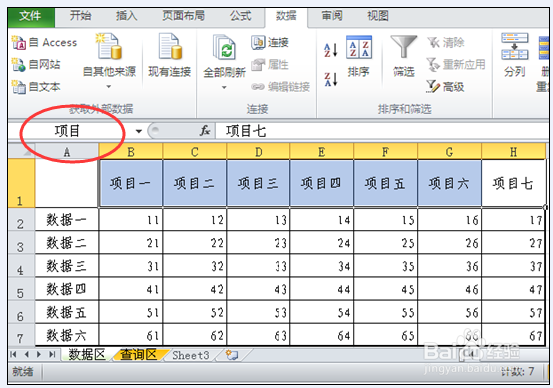Switch to the 查询区 sheet tab
The width and height of the screenshot is (553, 388).
139,354
